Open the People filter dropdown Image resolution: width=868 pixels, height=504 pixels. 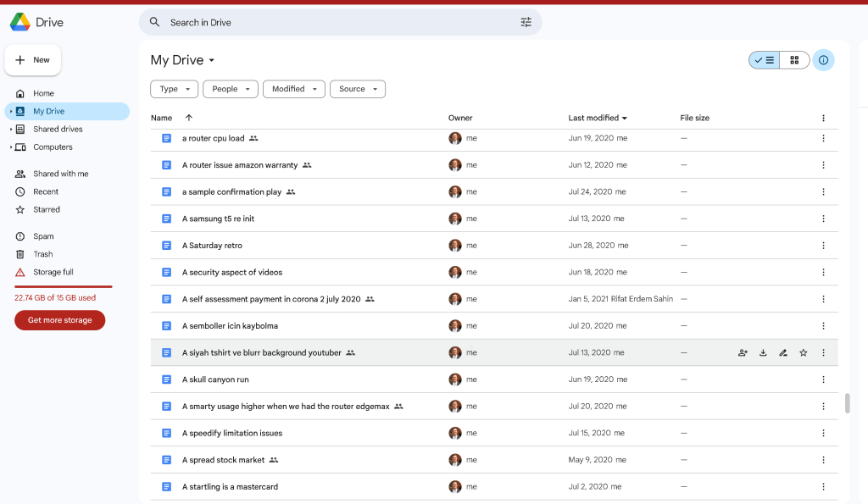[231, 89]
